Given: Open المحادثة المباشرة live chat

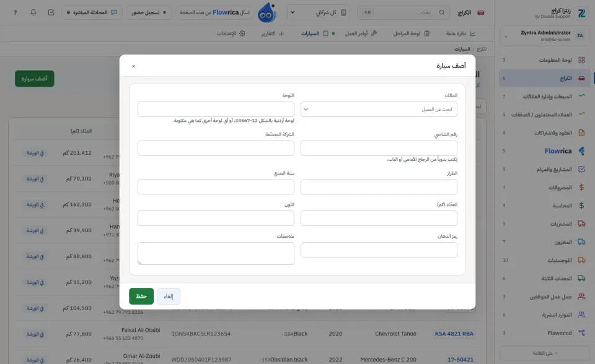Looking at the screenshot, I should (92, 12).
